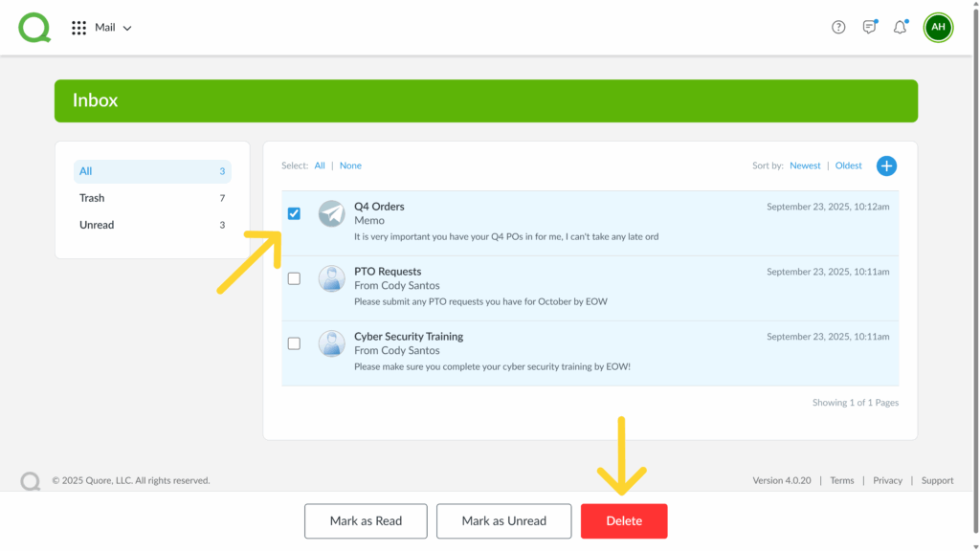Click Cody Santos avatar on PTO Requests
This screenshot has width=980, height=551.
(331, 278)
